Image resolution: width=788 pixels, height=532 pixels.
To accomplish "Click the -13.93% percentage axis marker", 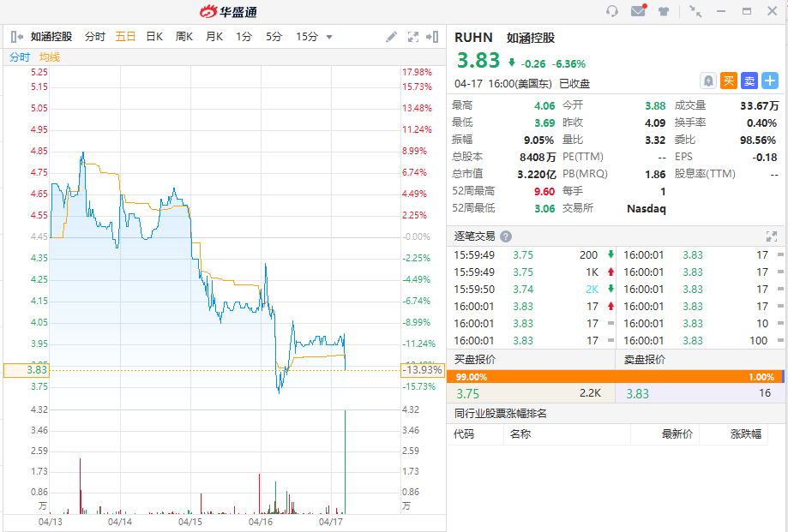I will pos(423,370).
